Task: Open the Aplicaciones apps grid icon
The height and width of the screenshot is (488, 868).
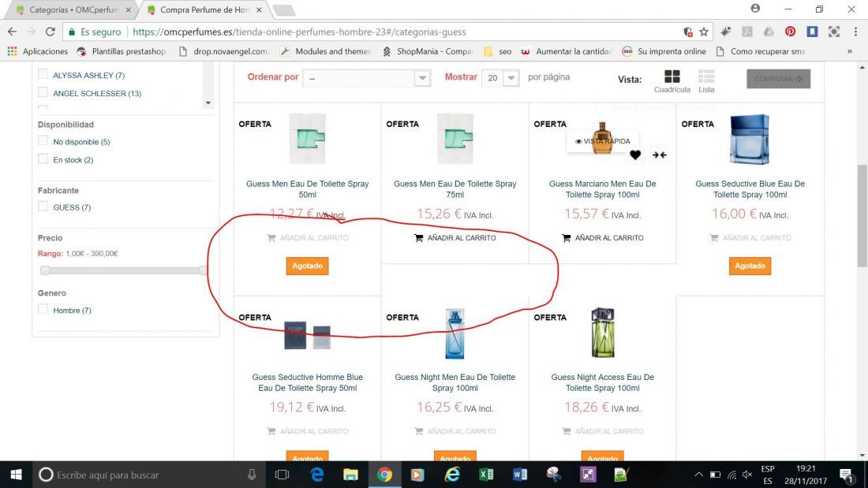Action: (x=12, y=51)
